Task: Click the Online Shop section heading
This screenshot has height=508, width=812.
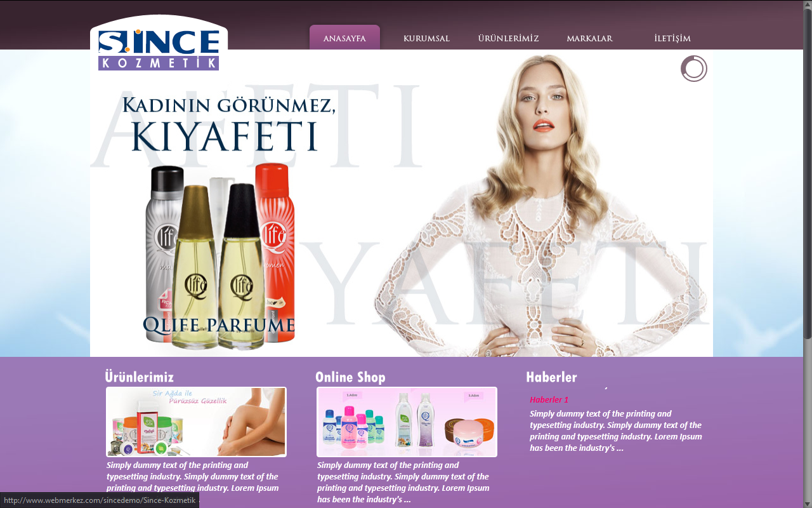Action: pos(350,377)
